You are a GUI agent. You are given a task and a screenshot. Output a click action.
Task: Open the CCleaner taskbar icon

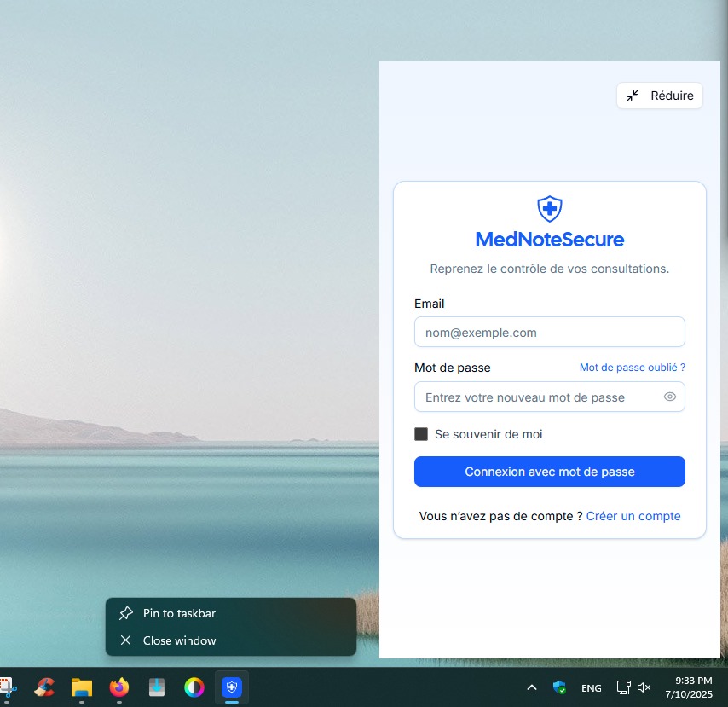coord(44,687)
